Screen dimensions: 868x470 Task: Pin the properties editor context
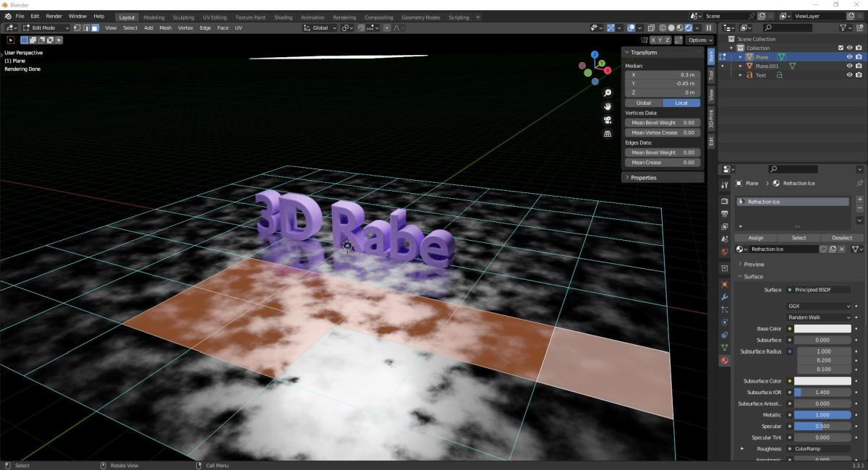(x=859, y=184)
